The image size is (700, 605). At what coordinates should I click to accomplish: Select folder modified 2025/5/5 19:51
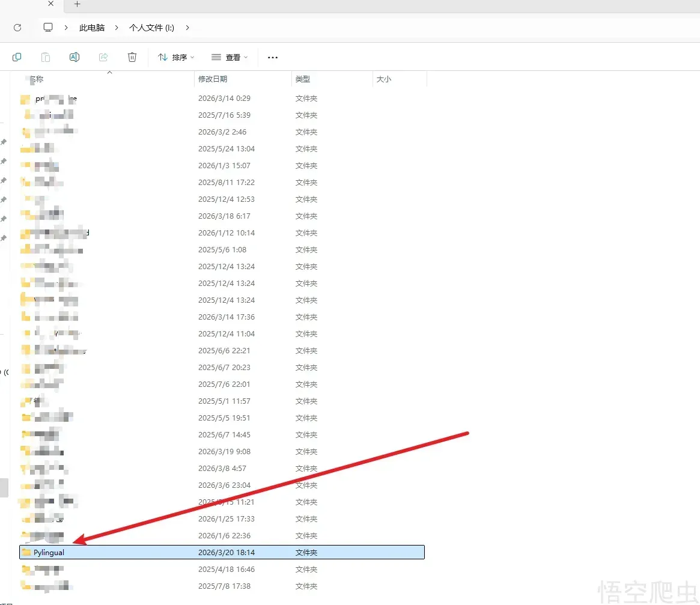coord(222,418)
